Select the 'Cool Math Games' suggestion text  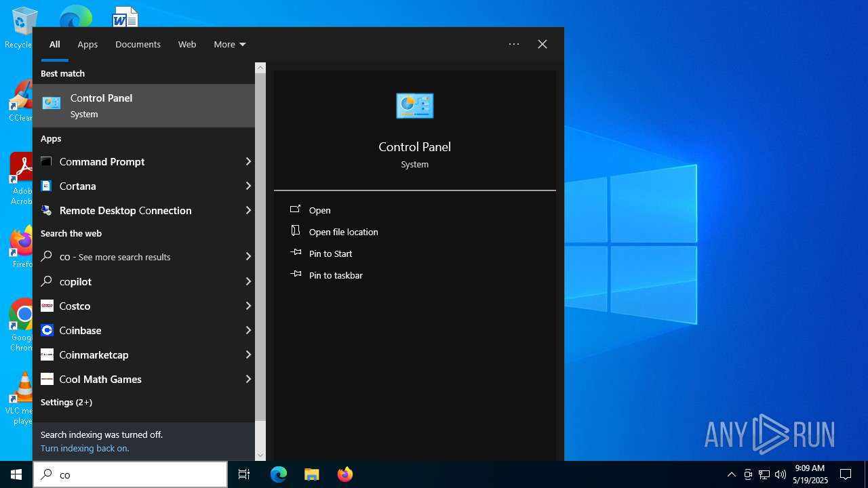pos(100,379)
